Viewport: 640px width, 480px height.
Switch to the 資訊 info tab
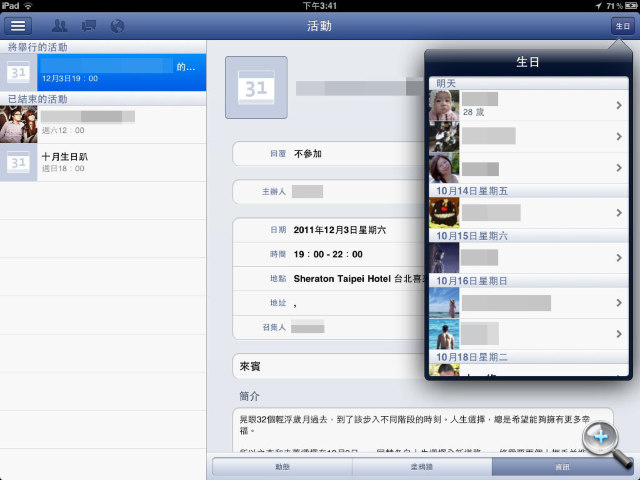(562, 467)
